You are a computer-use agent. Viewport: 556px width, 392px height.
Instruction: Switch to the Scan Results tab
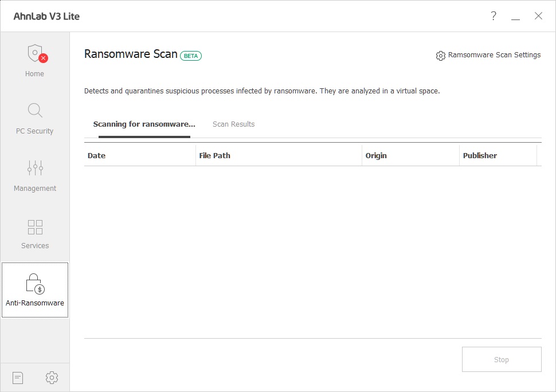click(233, 124)
